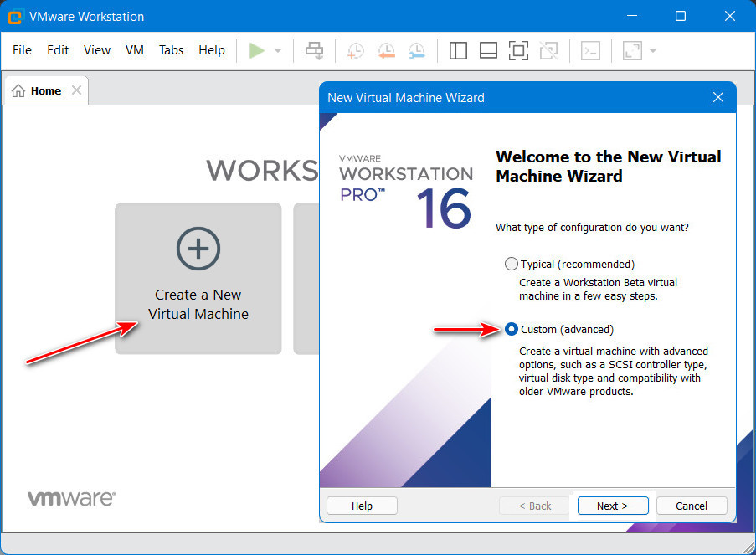Click the wizard Help button
The width and height of the screenshot is (756, 555).
pyautogui.click(x=362, y=506)
